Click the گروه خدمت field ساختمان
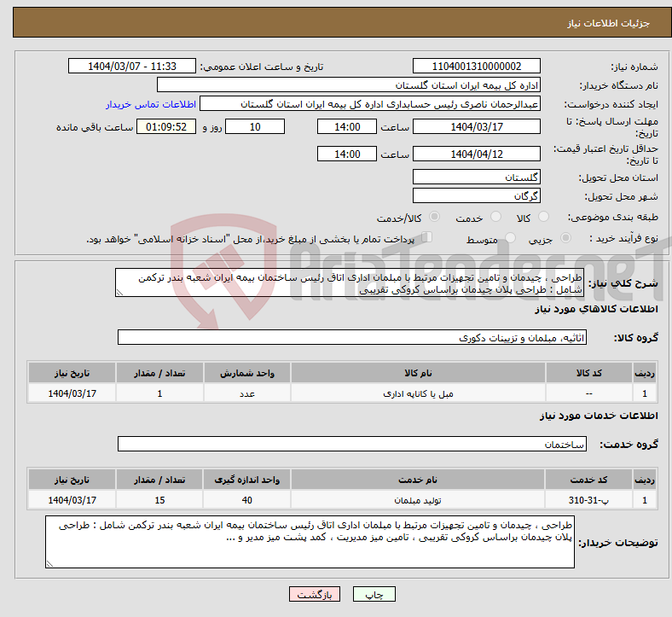The image size is (672, 617). point(352,445)
